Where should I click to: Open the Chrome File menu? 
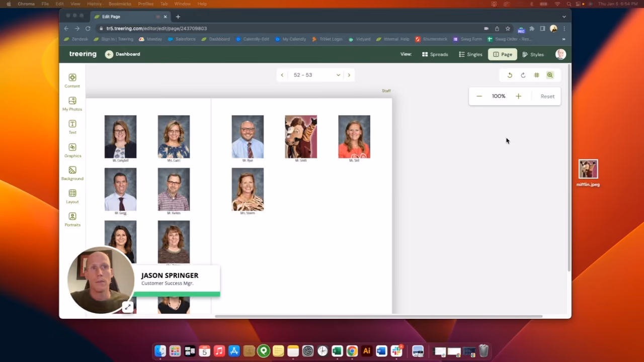(45, 4)
